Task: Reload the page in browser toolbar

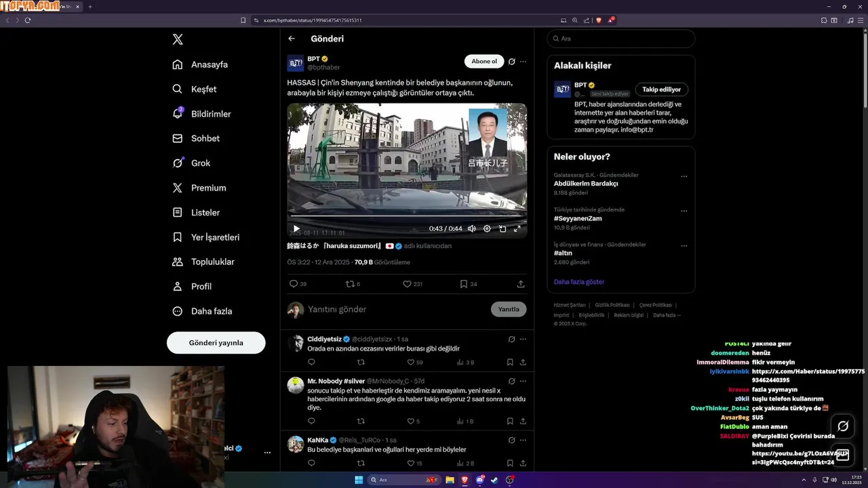Action: [x=28, y=20]
